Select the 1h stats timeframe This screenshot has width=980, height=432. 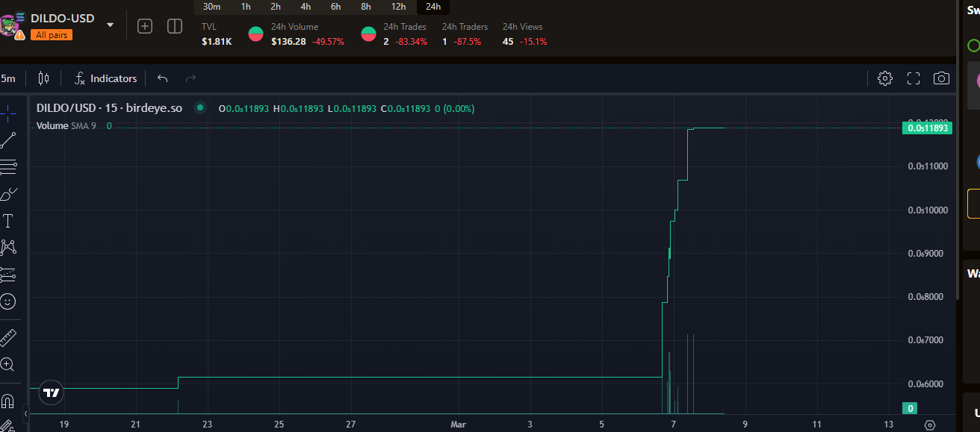(x=246, y=7)
